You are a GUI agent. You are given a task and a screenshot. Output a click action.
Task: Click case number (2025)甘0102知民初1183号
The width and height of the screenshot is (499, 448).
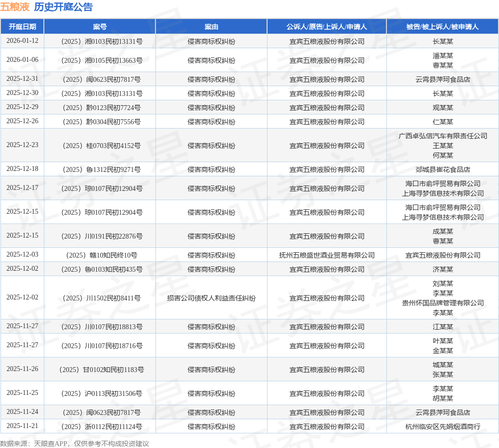102,370
